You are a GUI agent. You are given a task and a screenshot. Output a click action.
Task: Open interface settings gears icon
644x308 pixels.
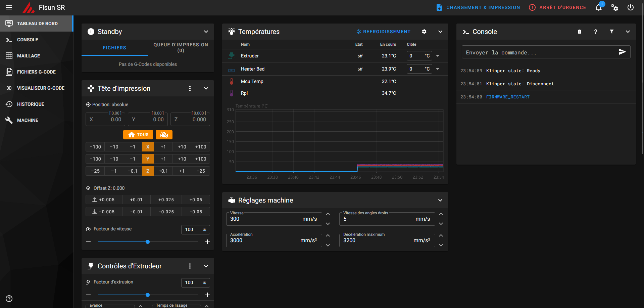(x=614, y=7)
